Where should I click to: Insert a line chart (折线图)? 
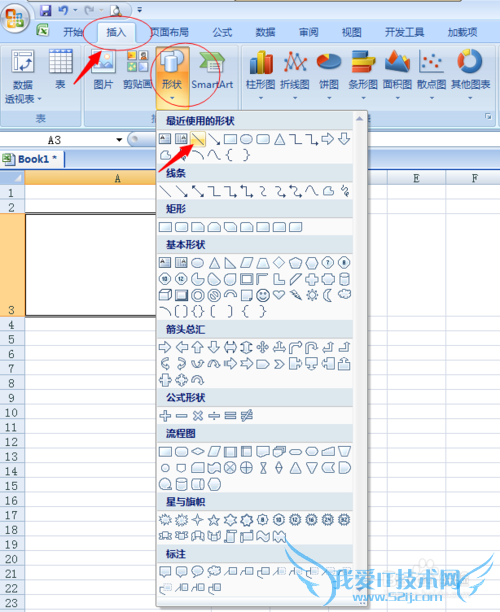tap(295, 74)
